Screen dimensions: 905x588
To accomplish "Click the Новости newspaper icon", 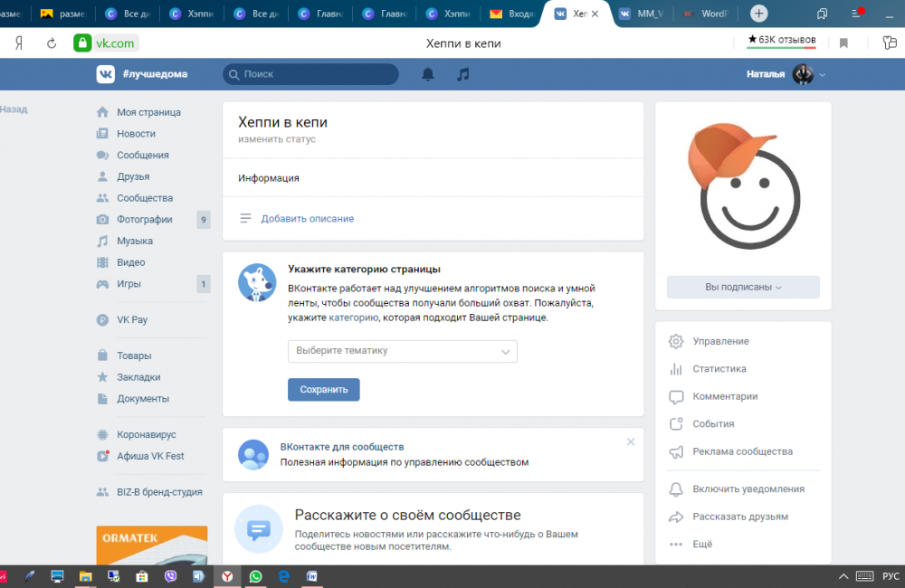I will (102, 133).
